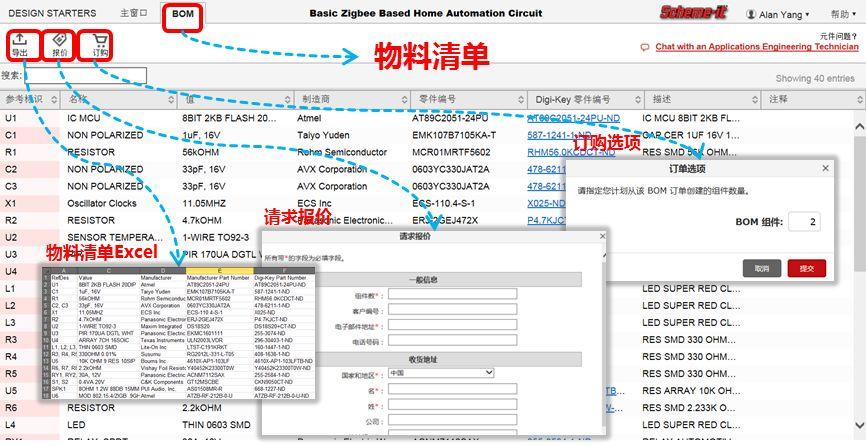866x446 pixels.
Task: Select the MCR01MRTF5602 part number cell
Action: pyautogui.click(x=451, y=152)
